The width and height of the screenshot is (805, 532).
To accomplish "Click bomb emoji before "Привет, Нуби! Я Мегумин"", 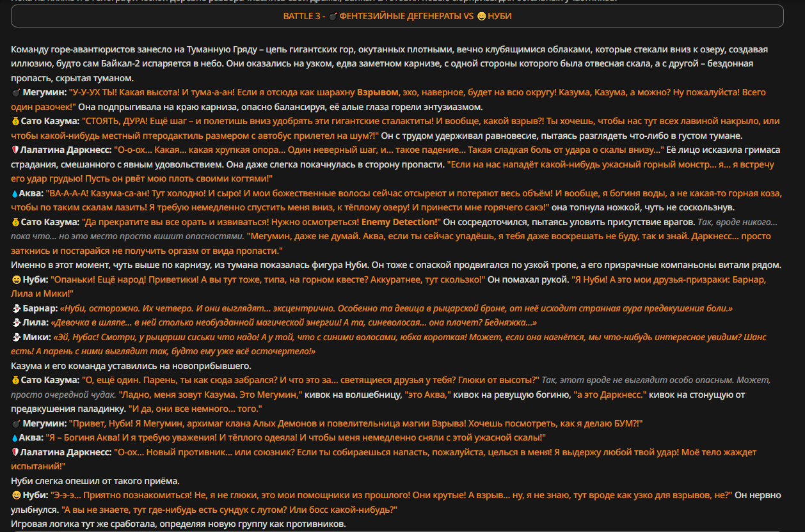I will (15, 423).
